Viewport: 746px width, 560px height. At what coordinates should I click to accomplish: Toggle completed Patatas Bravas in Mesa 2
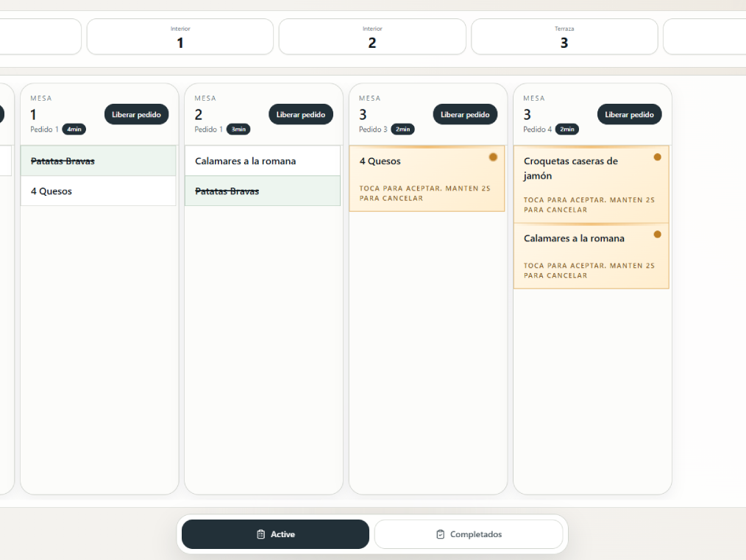(x=262, y=191)
